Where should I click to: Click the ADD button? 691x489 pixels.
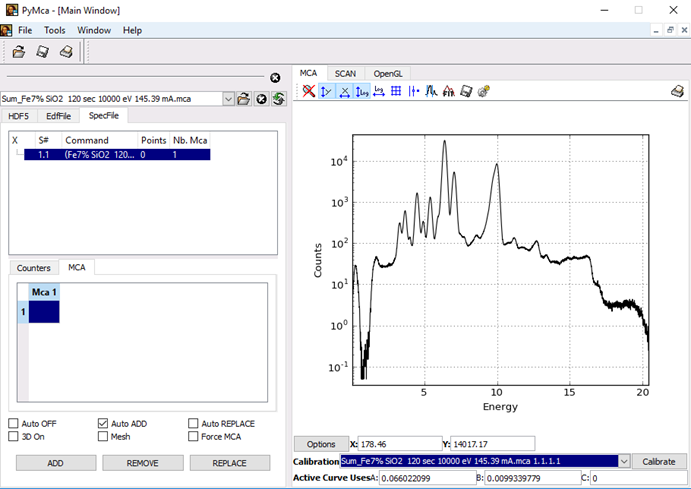[x=56, y=463]
